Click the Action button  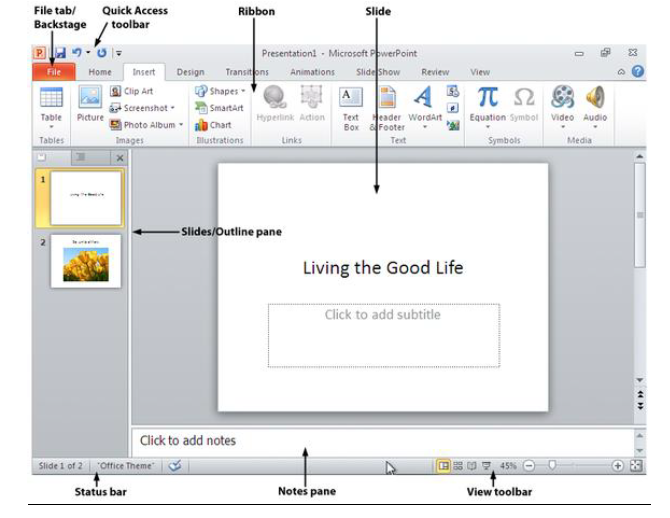311,103
